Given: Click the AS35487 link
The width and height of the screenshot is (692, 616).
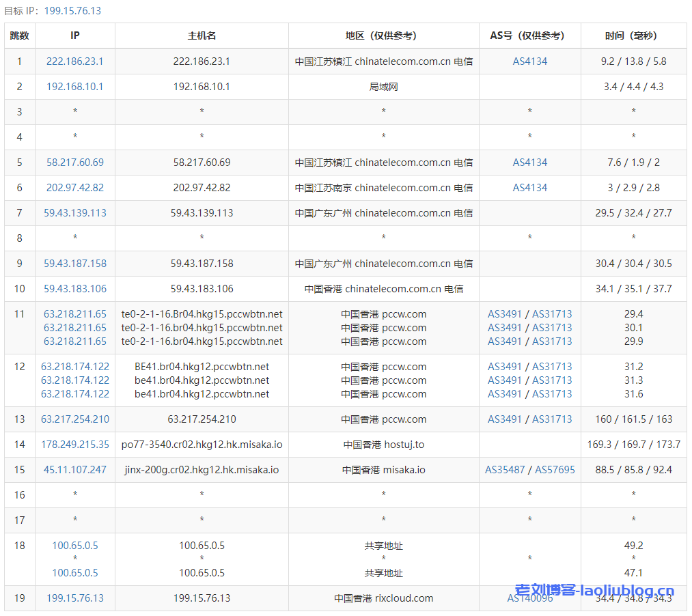Looking at the screenshot, I should [x=505, y=470].
